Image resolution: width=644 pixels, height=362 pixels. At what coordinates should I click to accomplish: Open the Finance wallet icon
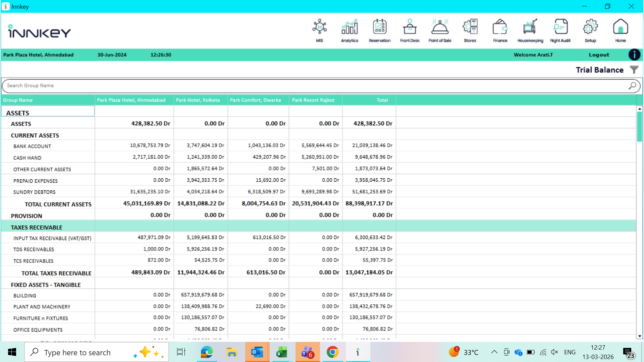point(500,31)
